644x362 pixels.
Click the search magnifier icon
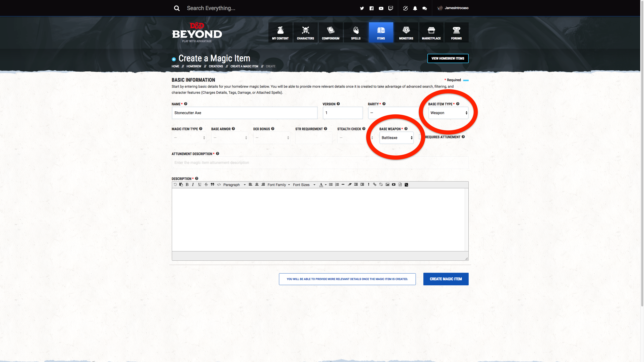(x=177, y=8)
